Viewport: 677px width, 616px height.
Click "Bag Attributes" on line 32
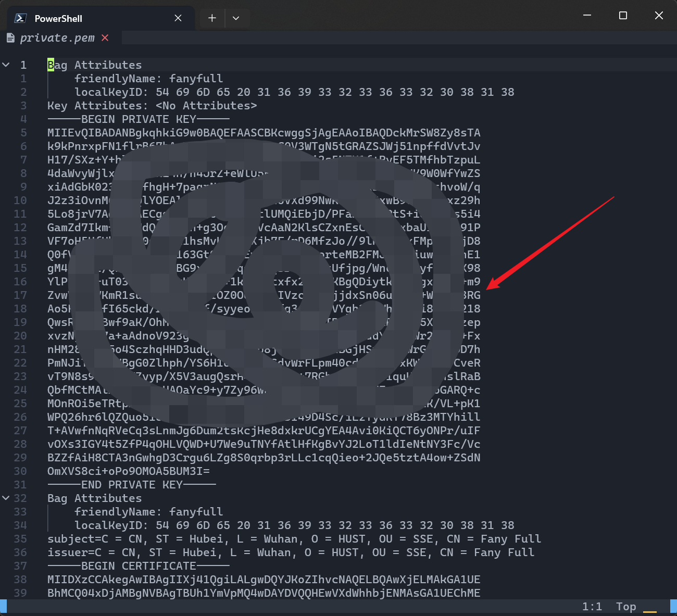coord(94,498)
